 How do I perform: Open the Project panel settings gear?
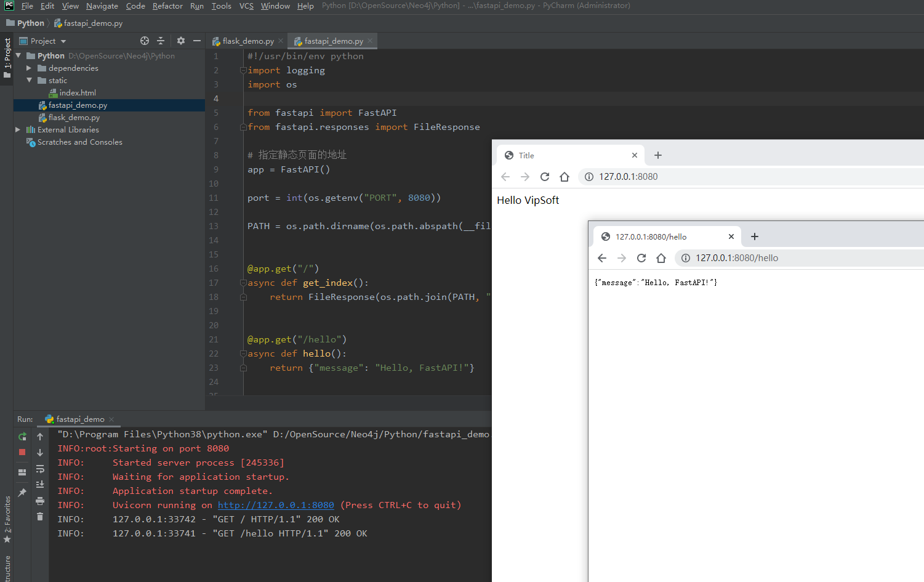tap(180, 41)
